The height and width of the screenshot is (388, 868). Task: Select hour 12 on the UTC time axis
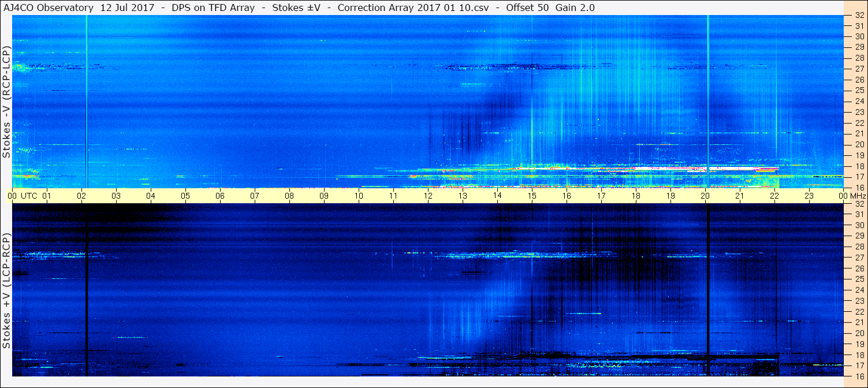(x=428, y=196)
